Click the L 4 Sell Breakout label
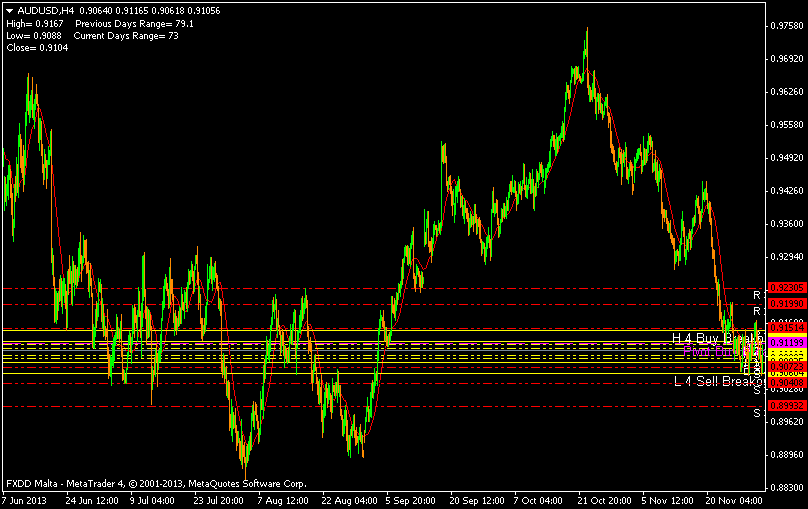This screenshot has width=808, height=509. pos(712,381)
